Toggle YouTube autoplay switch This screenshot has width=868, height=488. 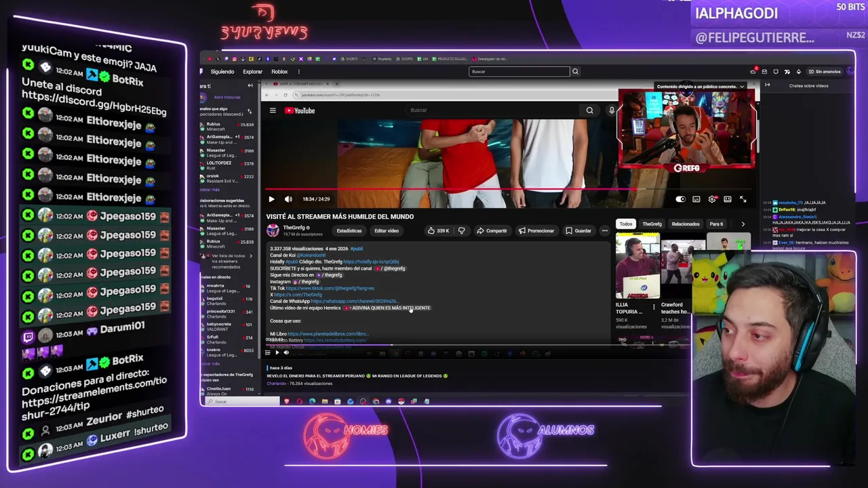click(680, 199)
